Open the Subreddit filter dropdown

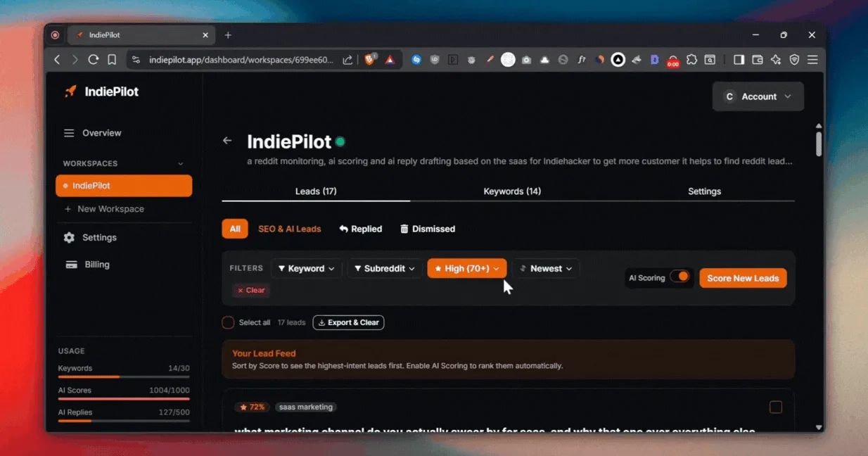tap(385, 268)
